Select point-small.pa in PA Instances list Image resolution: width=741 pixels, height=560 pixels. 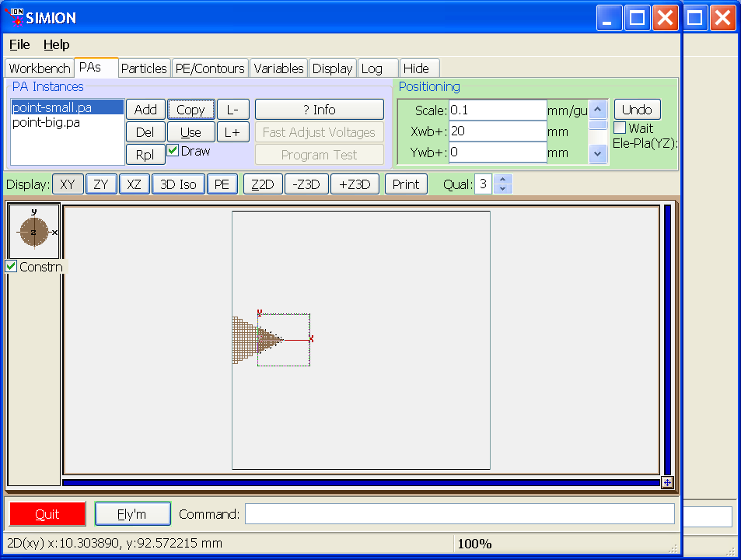[67, 107]
